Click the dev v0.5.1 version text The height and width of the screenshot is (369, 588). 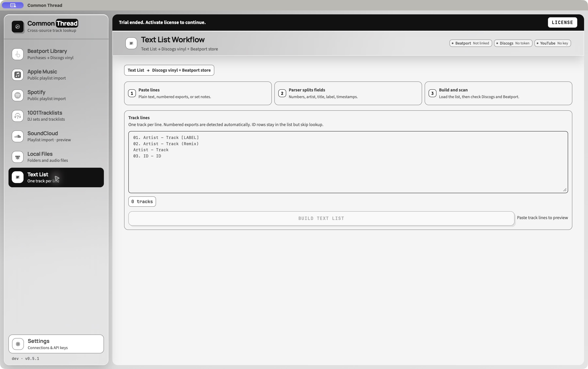[x=25, y=359]
